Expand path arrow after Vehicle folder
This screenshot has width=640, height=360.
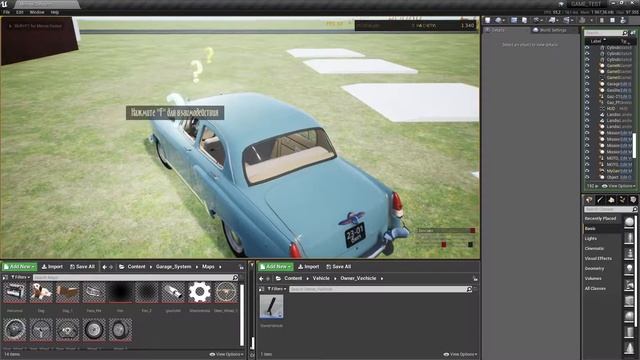coord(335,278)
